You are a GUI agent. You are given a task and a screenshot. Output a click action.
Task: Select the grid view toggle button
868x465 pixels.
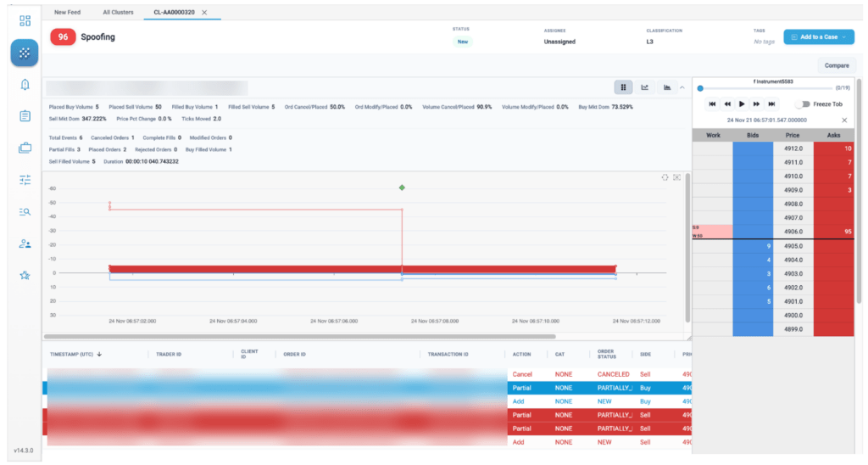pyautogui.click(x=623, y=87)
